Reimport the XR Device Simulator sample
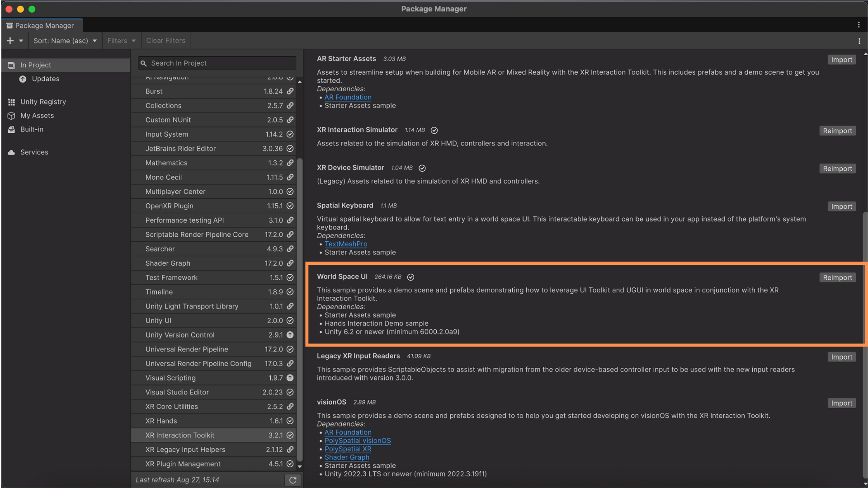The width and height of the screenshot is (868, 488). [837, 169]
